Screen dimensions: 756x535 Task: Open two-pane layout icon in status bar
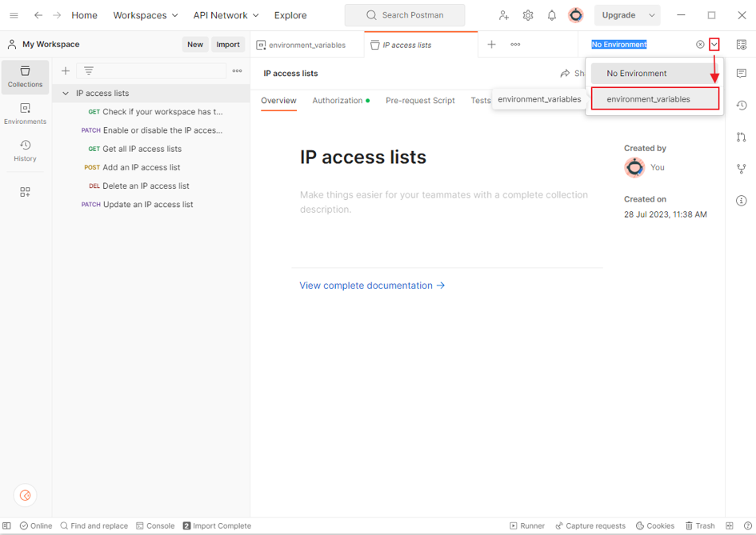730,526
